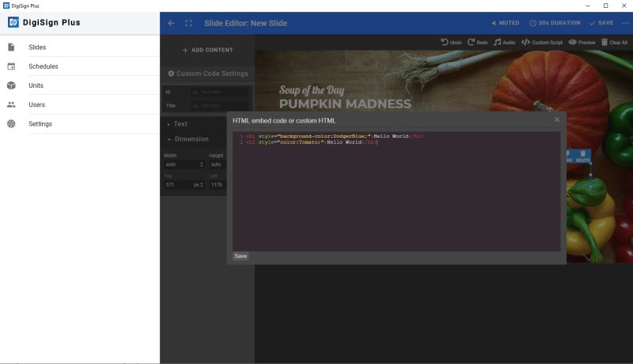Screen dimensions: 633x364
Task: Maximize the DigiSign Plus window
Action: (605, 6)
